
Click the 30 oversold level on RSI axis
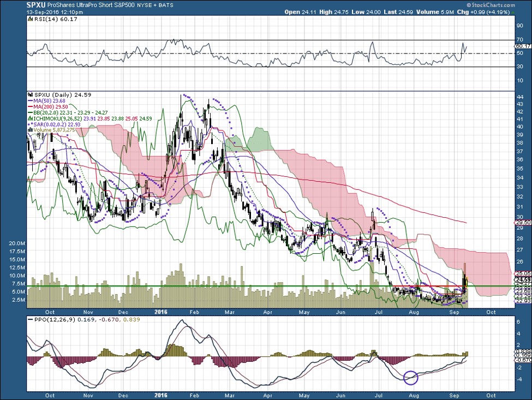click(520, 67)
